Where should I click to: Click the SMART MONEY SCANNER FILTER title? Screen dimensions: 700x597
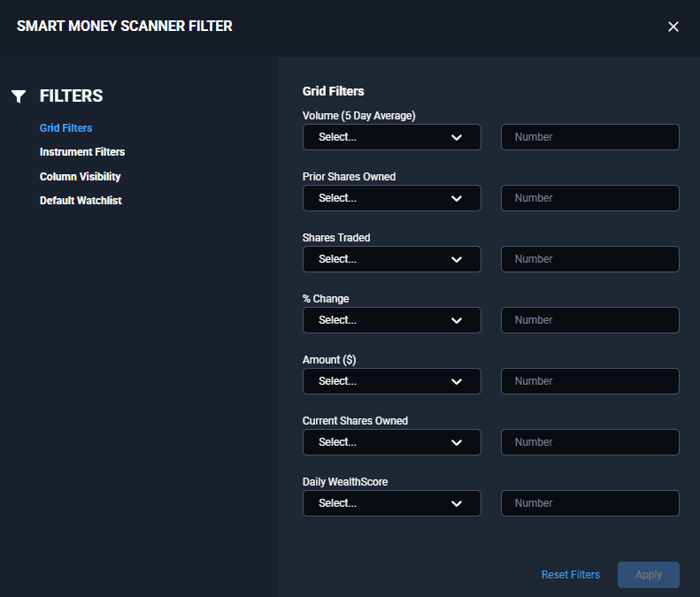click(x=125, y=27)
